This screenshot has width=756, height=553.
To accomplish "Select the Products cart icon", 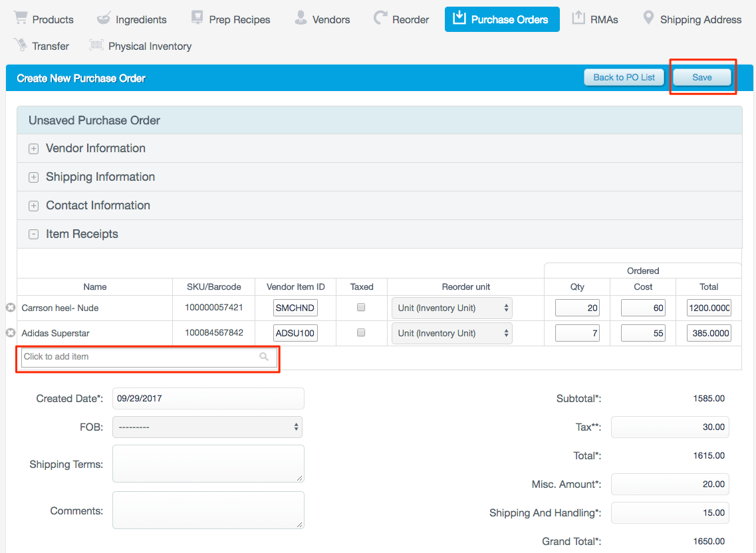I will point(20,19).
